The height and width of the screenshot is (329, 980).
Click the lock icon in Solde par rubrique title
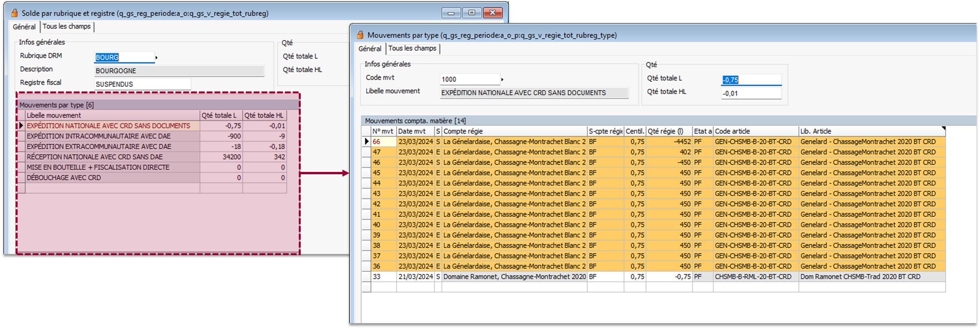point(14,13)
